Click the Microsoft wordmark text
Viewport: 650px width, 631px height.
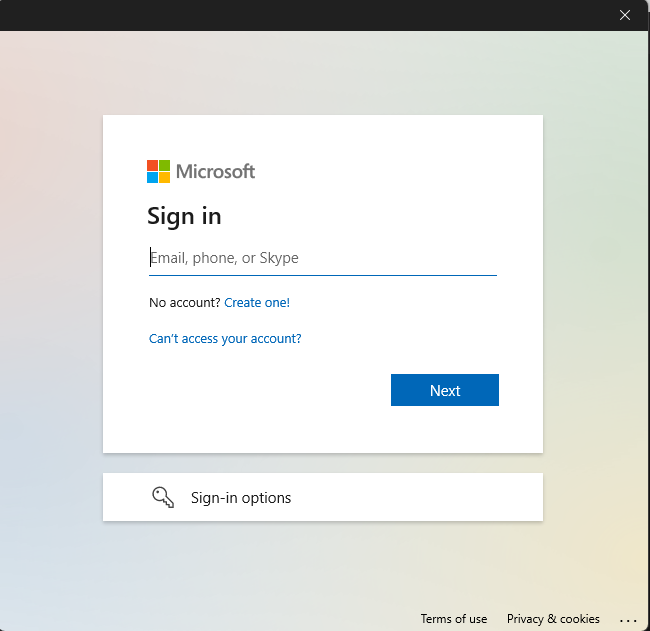tap(215, 171)
